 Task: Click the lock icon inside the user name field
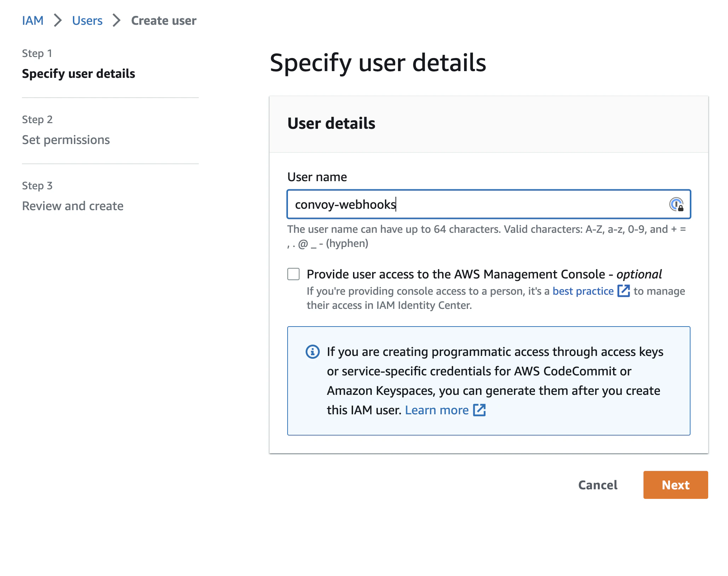point(677,205)
